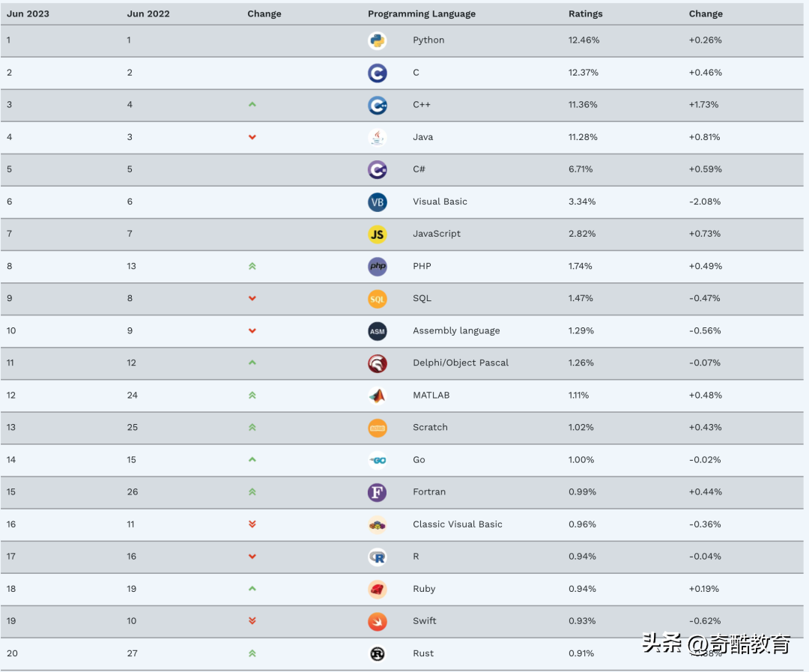Click the red double-down arrow for Swift
Viewport: 809px width, 672px height.
click(252, 621)
